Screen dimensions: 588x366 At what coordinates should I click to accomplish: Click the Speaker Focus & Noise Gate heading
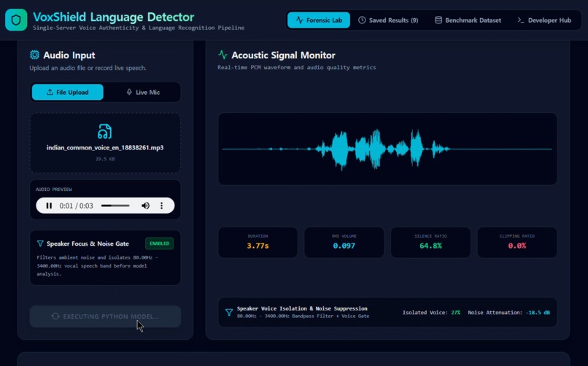point(88,244)
